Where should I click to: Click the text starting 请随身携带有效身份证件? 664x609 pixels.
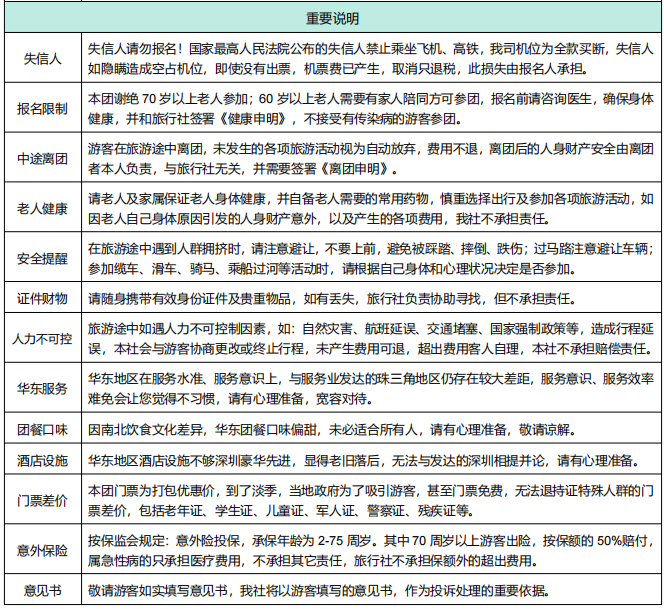(332, 299)
